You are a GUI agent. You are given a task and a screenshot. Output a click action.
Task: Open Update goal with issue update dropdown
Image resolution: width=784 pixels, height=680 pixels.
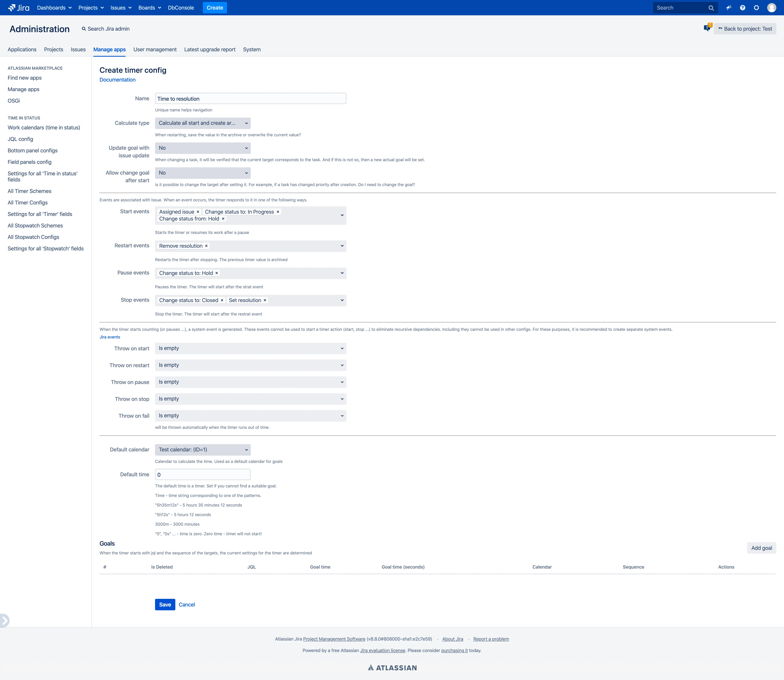coord(203,148)
